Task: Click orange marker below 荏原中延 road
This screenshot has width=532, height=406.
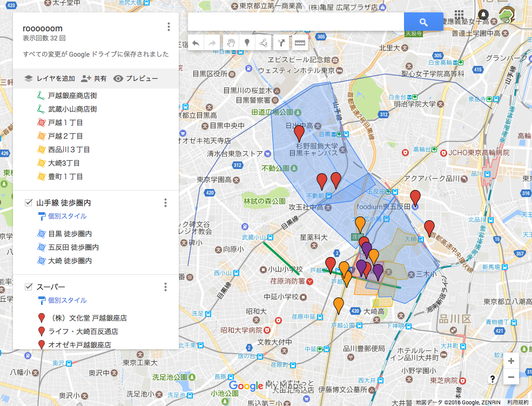Action: (338, 306)
